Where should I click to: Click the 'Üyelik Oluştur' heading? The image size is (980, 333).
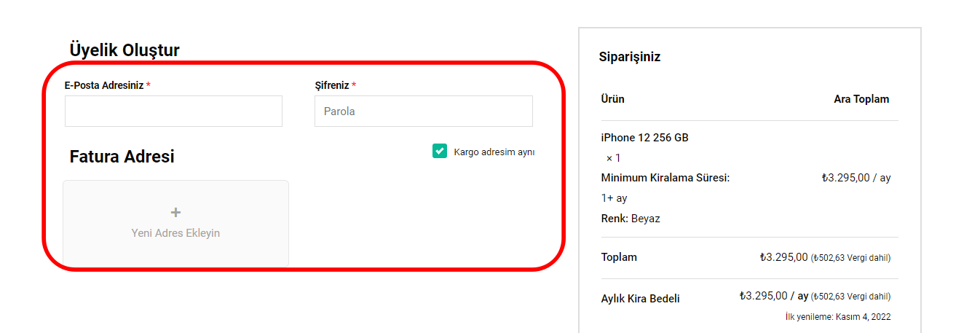tap(125, 50)
